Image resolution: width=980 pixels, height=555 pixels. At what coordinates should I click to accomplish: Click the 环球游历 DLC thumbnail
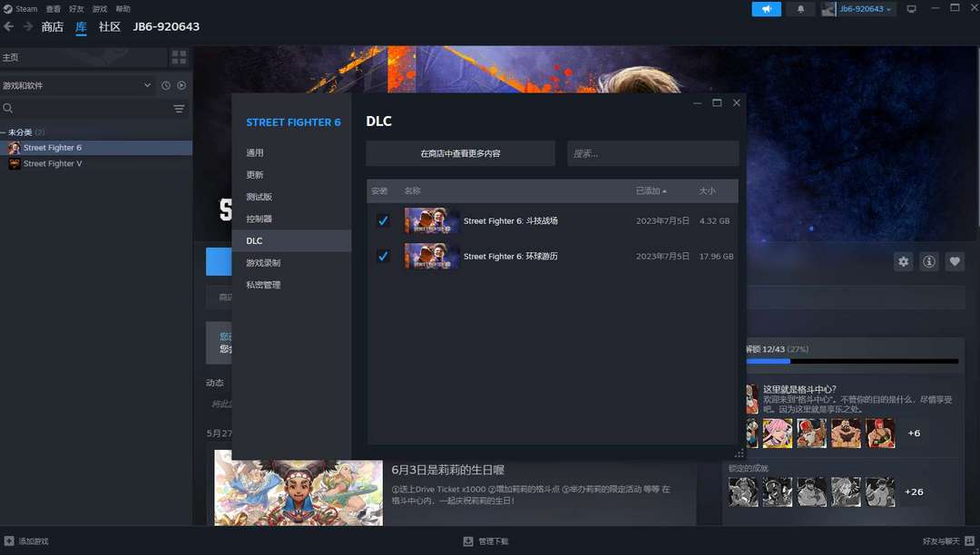pos(432,256)
